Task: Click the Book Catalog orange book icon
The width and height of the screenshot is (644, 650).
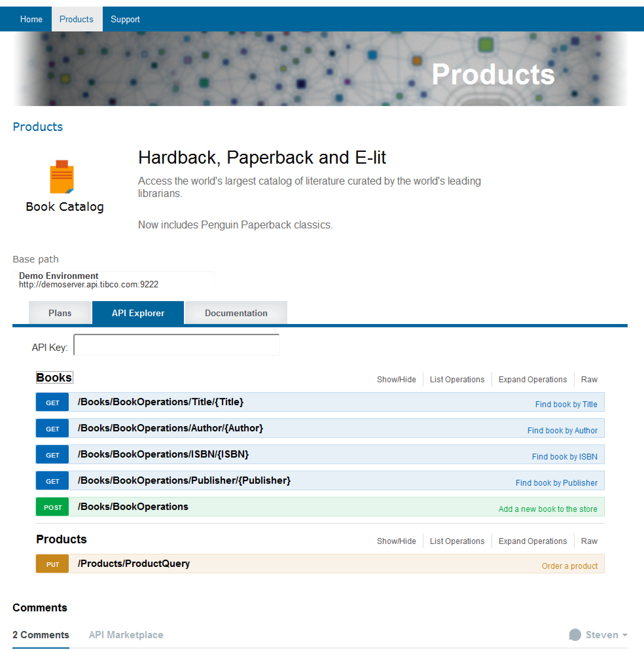Action: [x=62, y=177]
